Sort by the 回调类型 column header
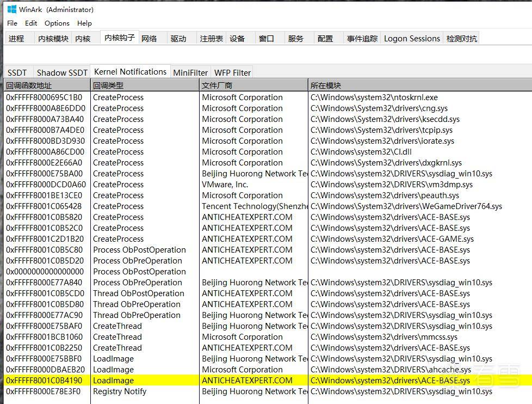 pyautogui.click(x=145, y=85)
